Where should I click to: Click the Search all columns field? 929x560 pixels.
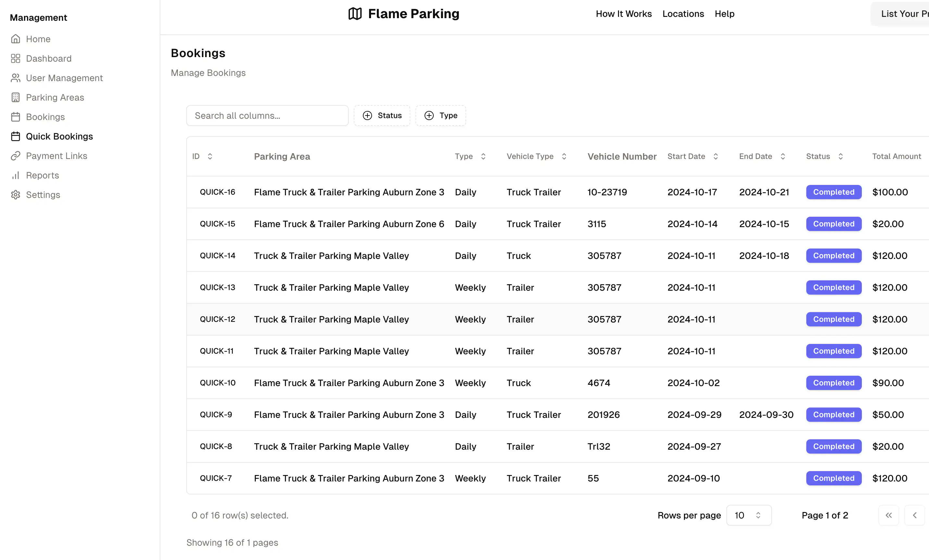pos(267,115)
